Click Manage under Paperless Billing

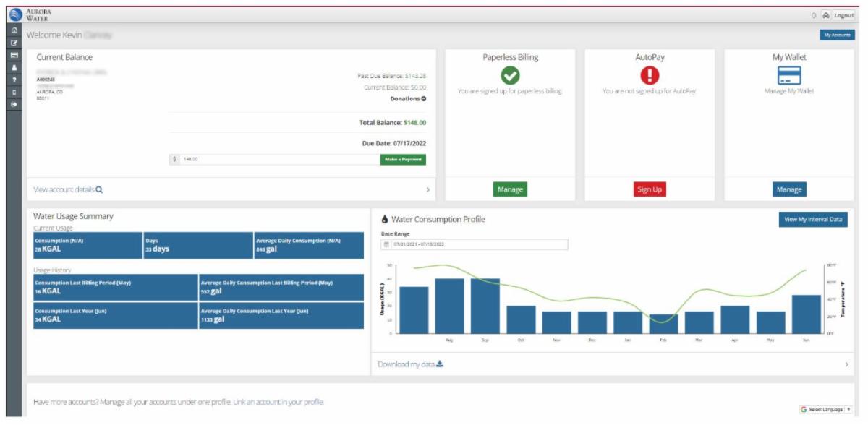(510, 189)
